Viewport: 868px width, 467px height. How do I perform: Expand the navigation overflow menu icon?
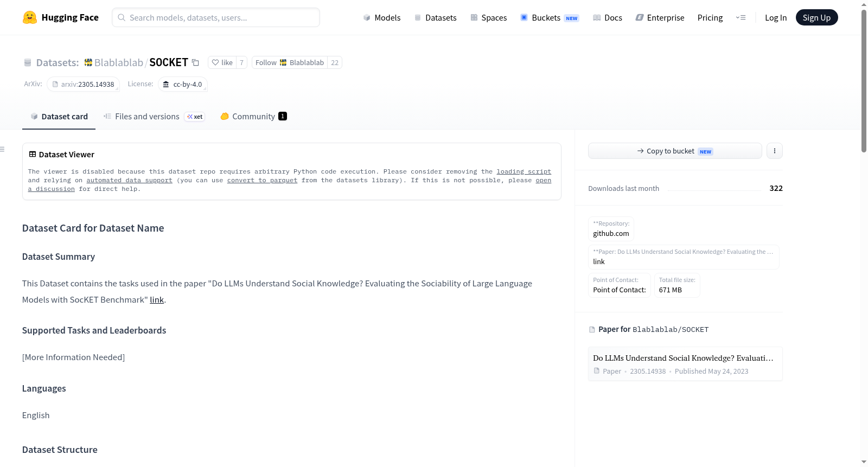(x=741, y=17)
